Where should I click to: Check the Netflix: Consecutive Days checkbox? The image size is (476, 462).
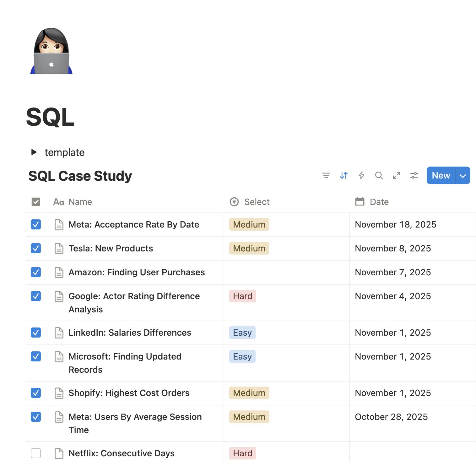pyautogui.click(x=36, y=453)
